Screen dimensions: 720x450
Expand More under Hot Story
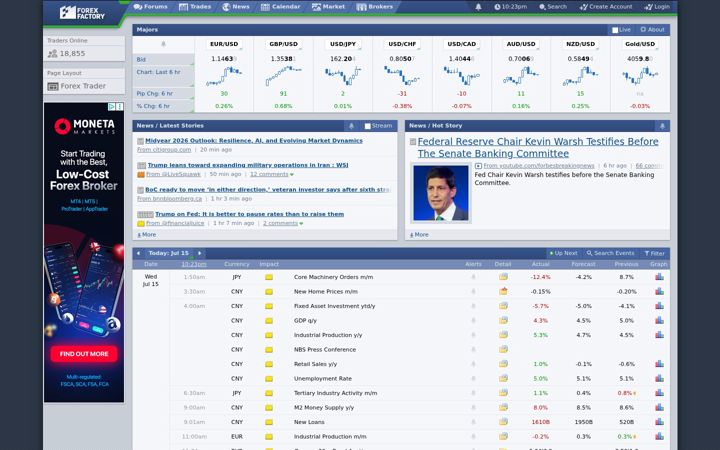click(x=419, y=235)
